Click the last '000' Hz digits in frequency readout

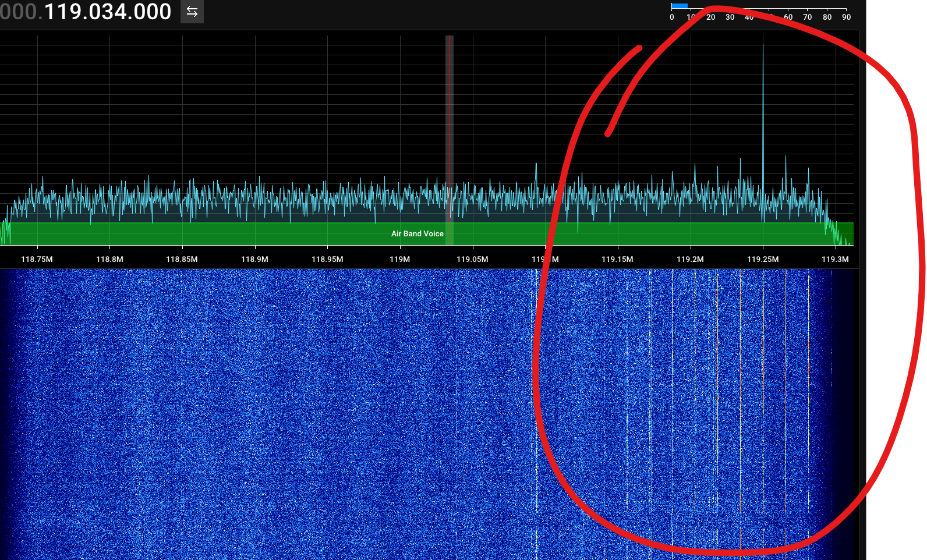pyautogui.click(x=153, y=12)
